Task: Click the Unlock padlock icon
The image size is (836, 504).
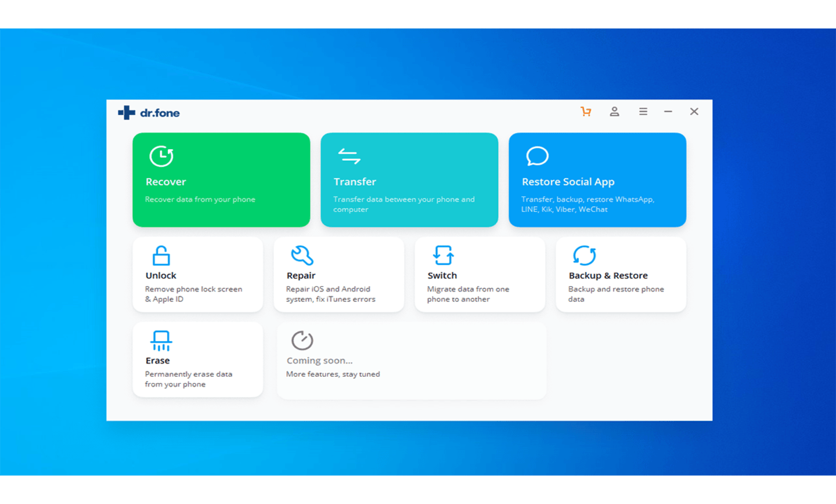Action: point(161,255)
